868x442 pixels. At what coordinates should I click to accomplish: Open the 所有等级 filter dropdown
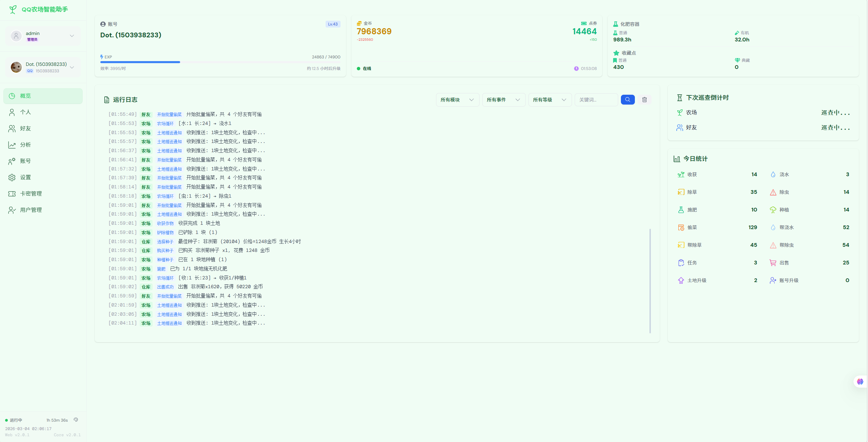[x=550, y=100]
